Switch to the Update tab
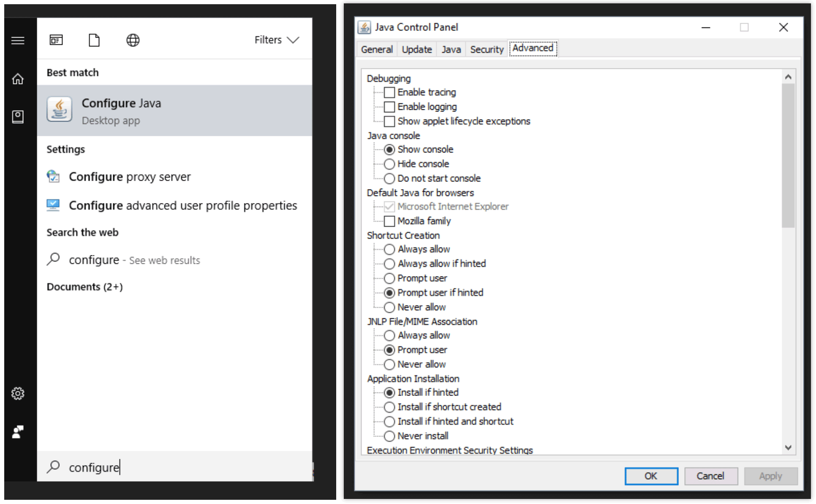816x504 pixels. coord(416,49)
